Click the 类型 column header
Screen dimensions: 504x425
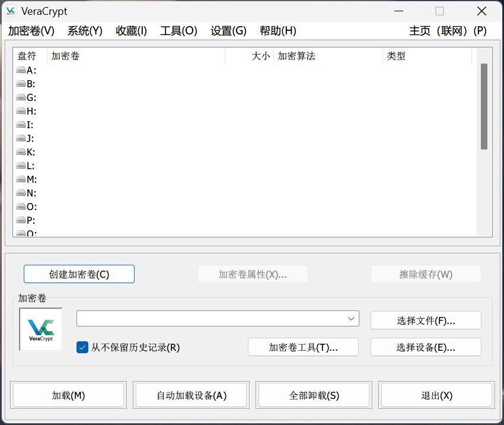pos(428,56)
